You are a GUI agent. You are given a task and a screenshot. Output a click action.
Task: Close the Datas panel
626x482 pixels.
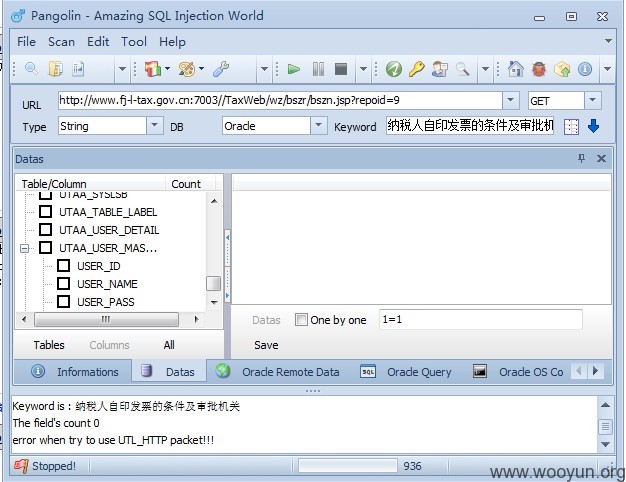pos(601,159)
